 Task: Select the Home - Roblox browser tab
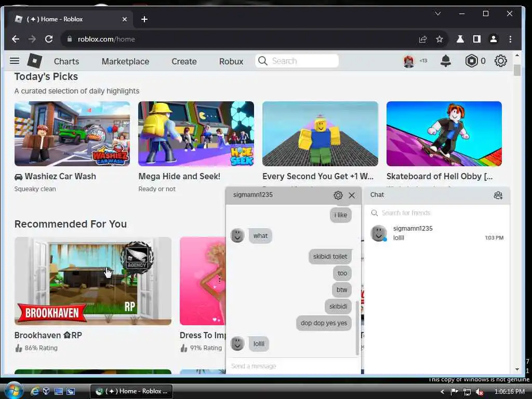(x=70, y=19)
